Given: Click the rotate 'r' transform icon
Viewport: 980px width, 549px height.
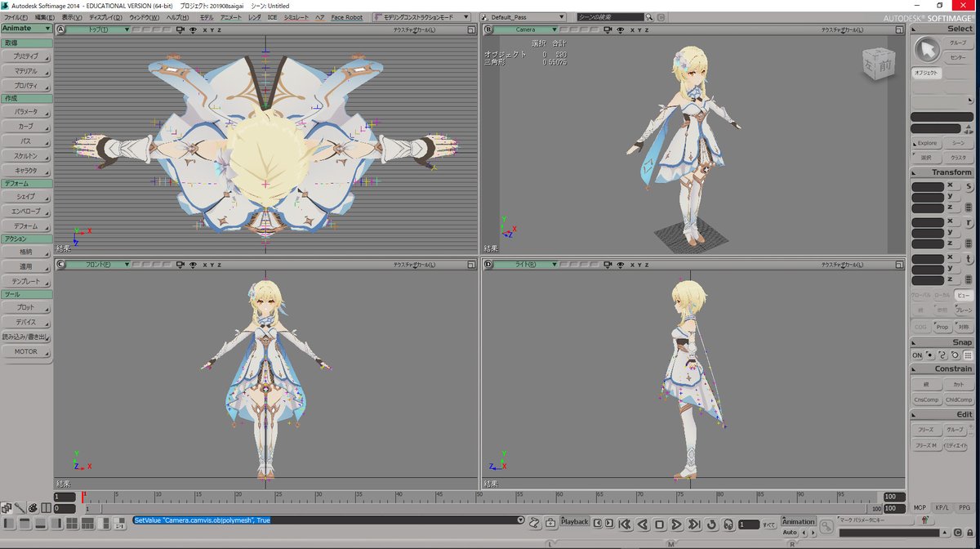Looking at the screenshot, I should [969, 223].
